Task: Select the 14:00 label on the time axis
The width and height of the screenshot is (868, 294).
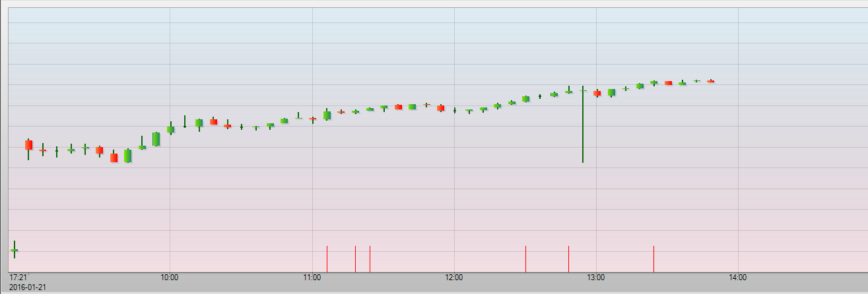Action: [x=738, y=278]
